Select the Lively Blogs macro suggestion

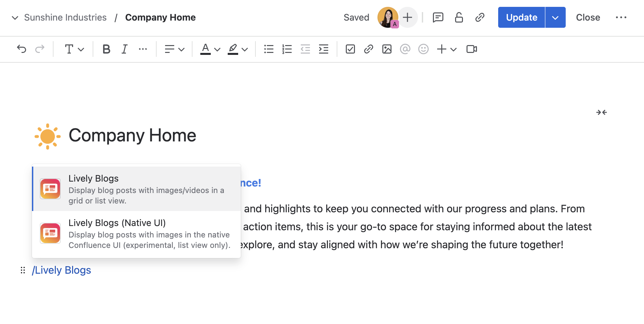(136, 189)
